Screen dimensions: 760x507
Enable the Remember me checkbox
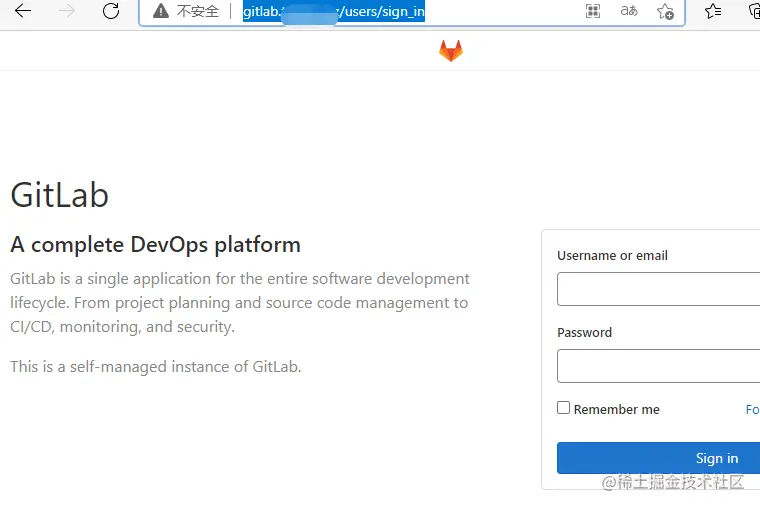563,408
